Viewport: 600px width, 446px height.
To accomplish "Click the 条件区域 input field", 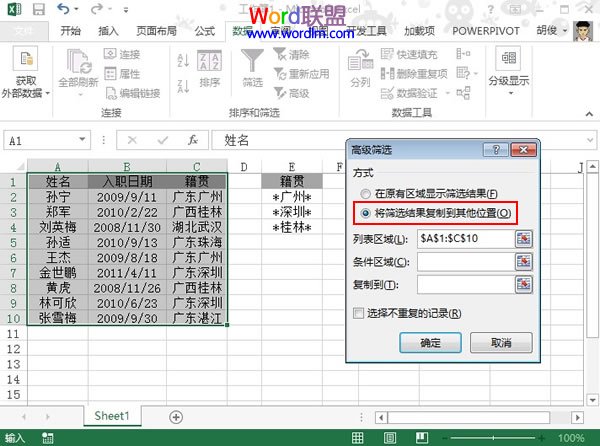I will click(466, 262).
